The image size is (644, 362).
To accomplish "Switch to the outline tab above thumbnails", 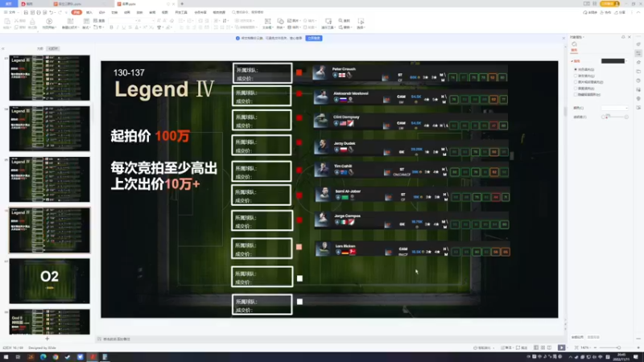I will pyautogui.click(x=39, y=48).
